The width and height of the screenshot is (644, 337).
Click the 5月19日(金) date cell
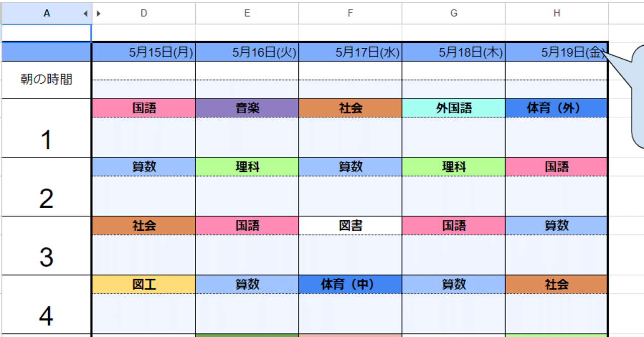(557, 52)
